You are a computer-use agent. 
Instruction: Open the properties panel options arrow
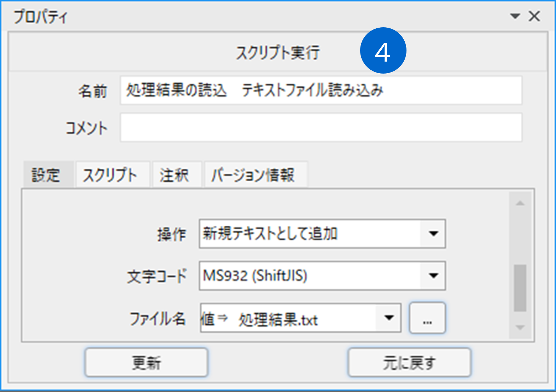point(515,16)
